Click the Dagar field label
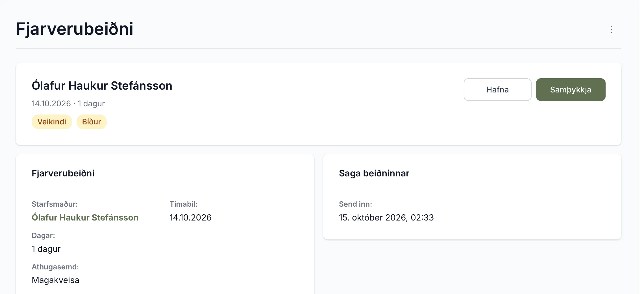 (43, 235)
